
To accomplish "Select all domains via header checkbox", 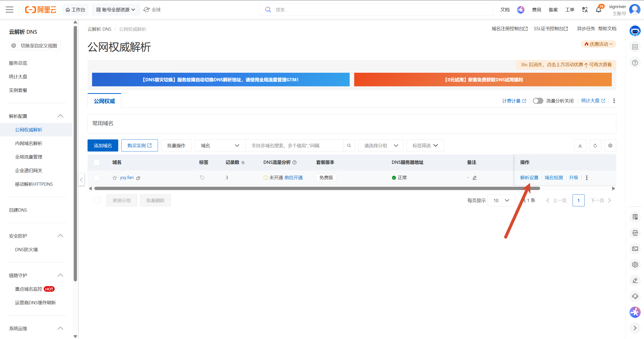I will click(97, 162).
